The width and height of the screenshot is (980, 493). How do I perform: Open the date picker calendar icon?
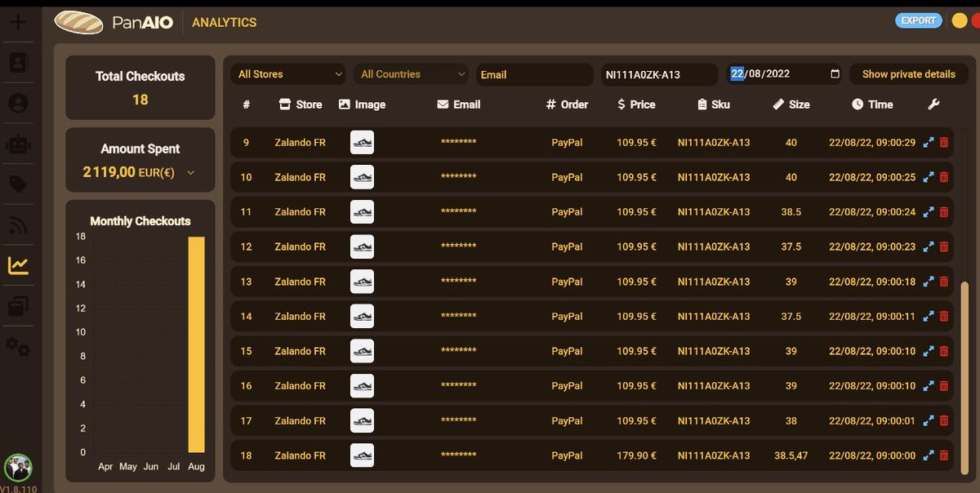pyautogui.click(x=835, y=74)
